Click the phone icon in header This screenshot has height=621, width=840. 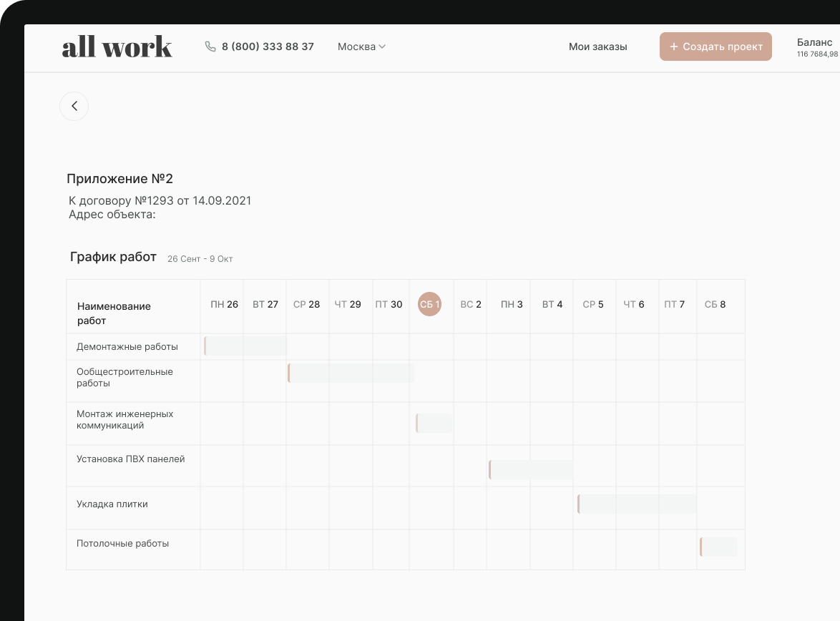[210, 47]
